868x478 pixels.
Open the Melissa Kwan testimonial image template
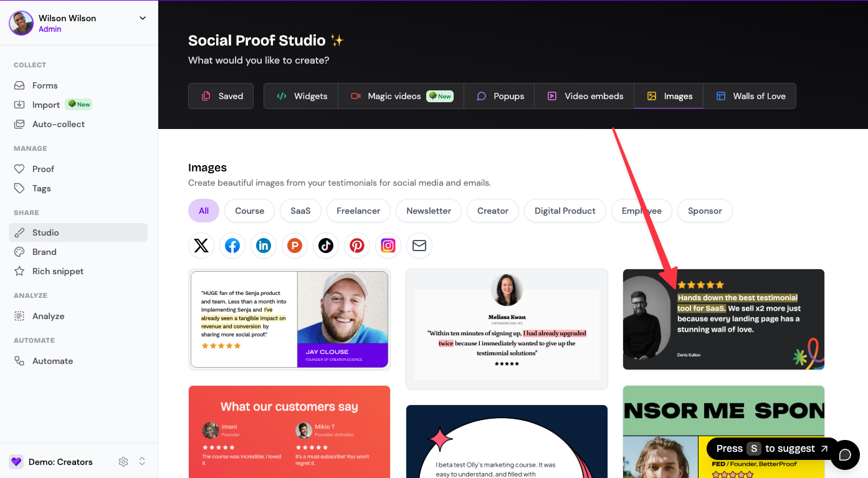pyautogui.click(x=507, y=329)
